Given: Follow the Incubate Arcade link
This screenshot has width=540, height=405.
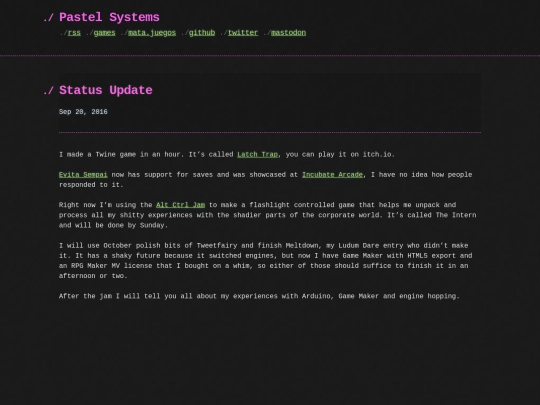Looking at the screenshot, I should click(332, 175).
